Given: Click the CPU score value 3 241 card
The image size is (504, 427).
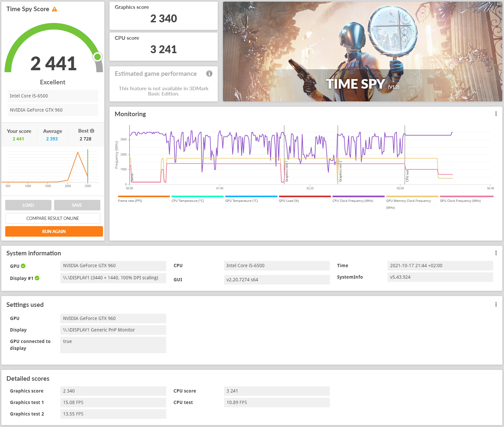Looking at the screenshot, I should (x=164, y=47).
